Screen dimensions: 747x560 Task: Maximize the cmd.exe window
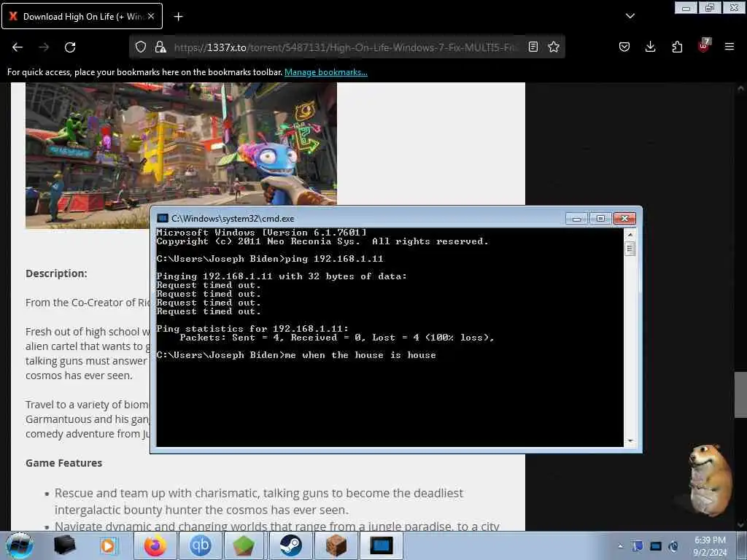click(x=600, y=218)
